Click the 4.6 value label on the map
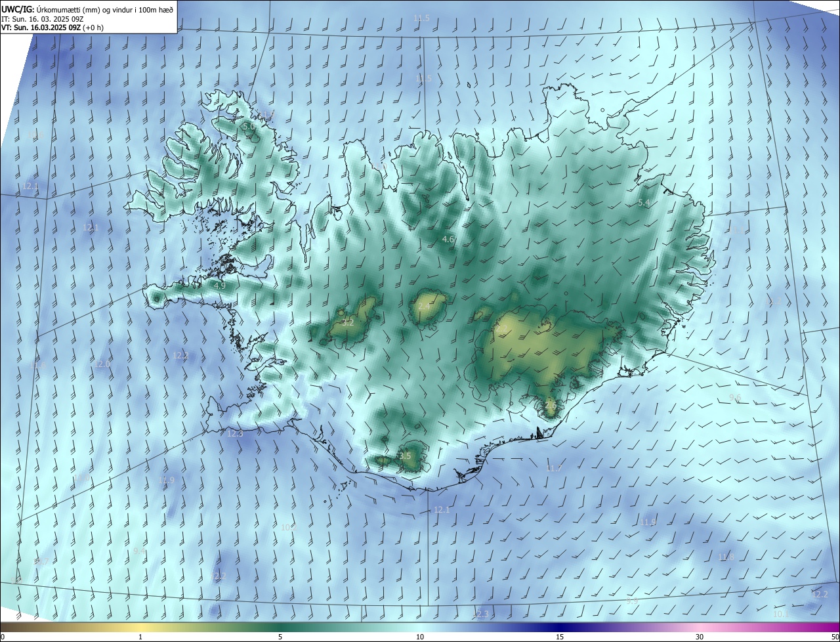This screenshot has height=642, width=840. tap(449, 240)
